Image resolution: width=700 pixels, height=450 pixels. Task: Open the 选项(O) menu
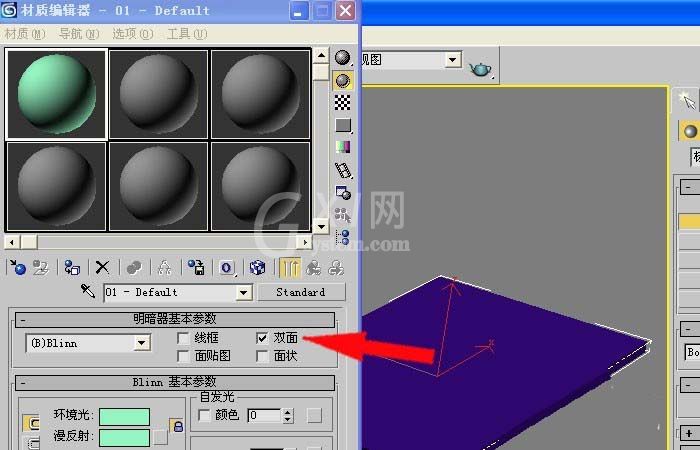[x=133, y=34]
